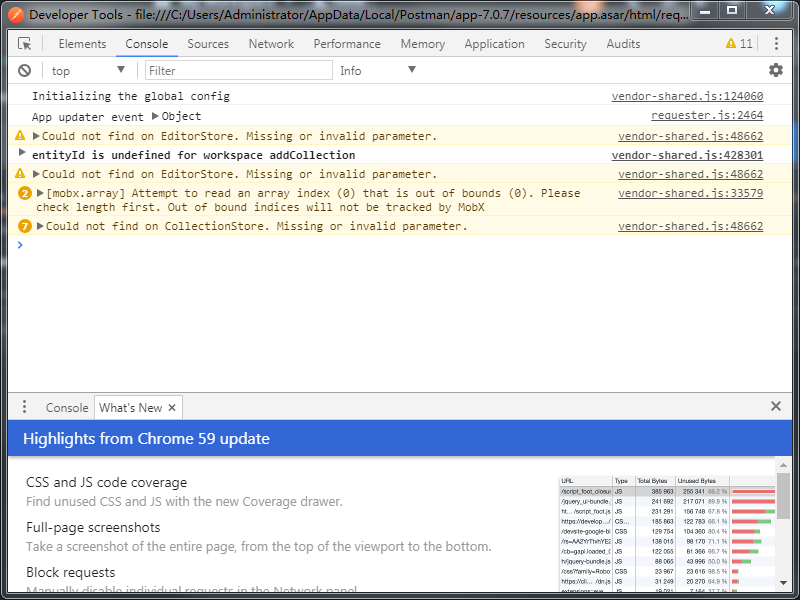Select the top Console tab
The image size is (800, 600).
click(x=146, y=44)
